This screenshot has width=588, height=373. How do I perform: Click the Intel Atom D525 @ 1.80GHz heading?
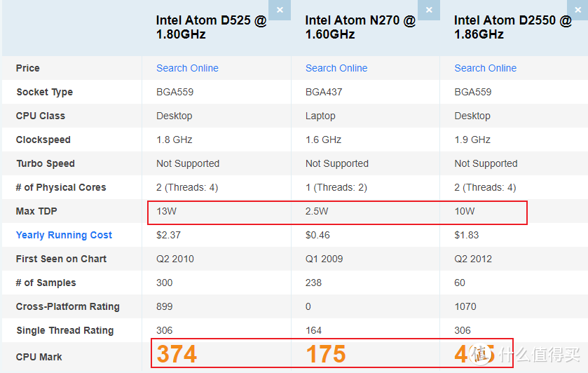click(211, 27)
